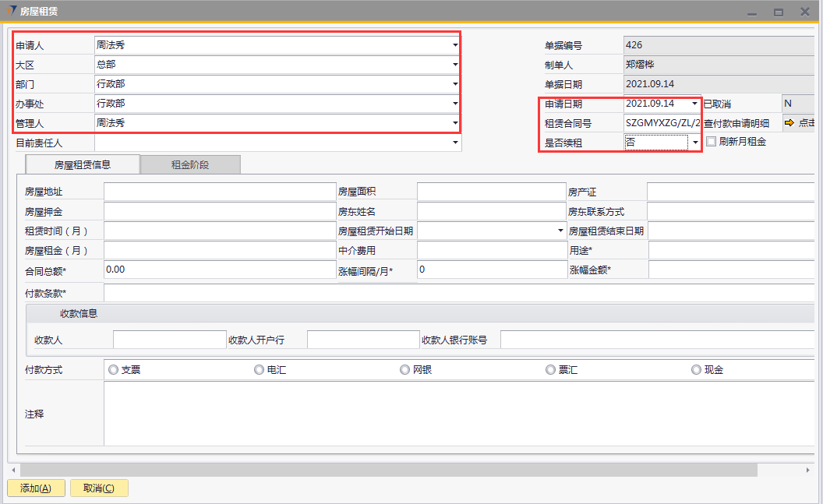
Task: Click the app logo in title bar
Action: tap(11, 11)
